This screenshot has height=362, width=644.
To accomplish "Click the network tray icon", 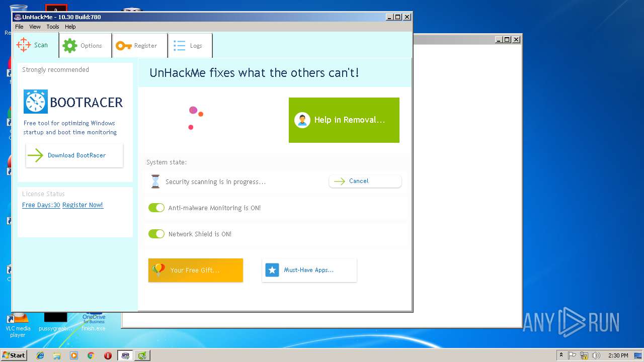I will (x=584, y=355).
